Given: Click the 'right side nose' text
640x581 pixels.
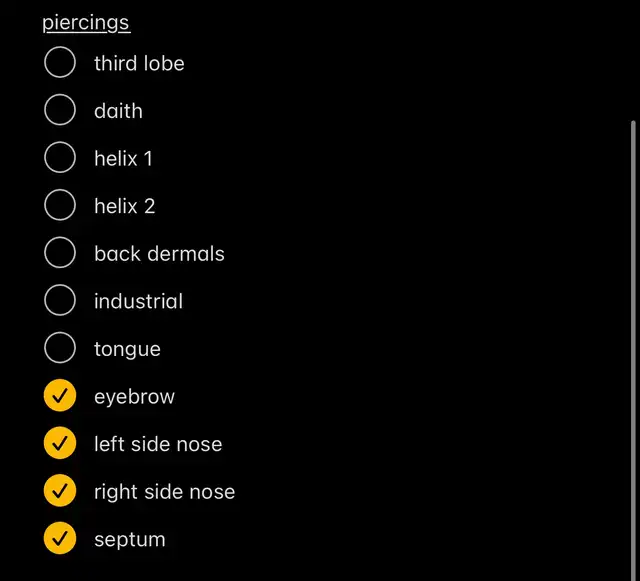Looking at the screenshot, I should pos(164,492).
